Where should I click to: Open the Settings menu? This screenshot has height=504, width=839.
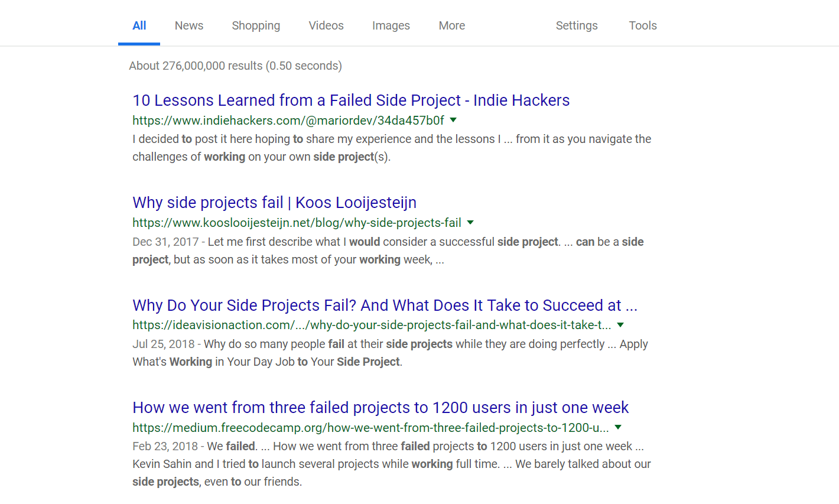point(577,25)
